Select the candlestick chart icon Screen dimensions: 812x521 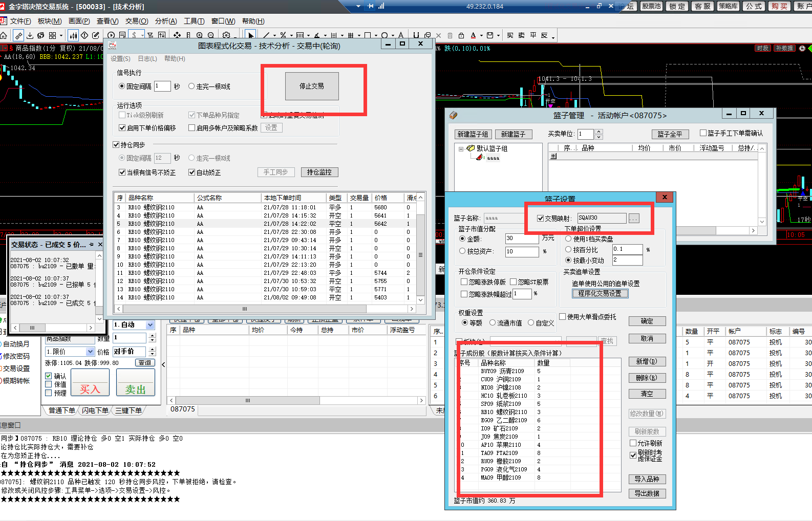[x=73, y=35]
